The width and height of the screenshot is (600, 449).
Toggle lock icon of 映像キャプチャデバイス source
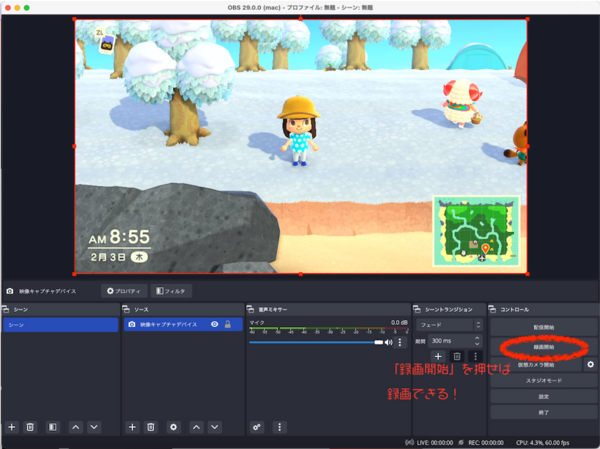[228, 324]
